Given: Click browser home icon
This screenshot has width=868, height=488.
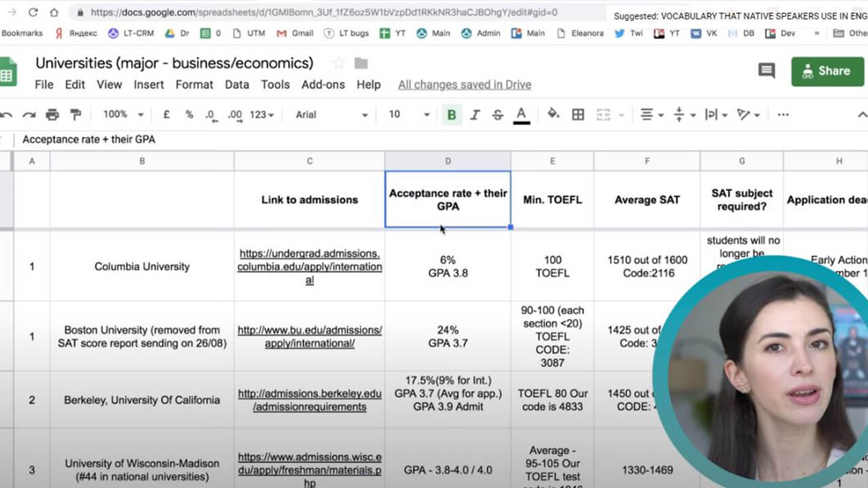Looking at the screenshot, I should 54,12.
